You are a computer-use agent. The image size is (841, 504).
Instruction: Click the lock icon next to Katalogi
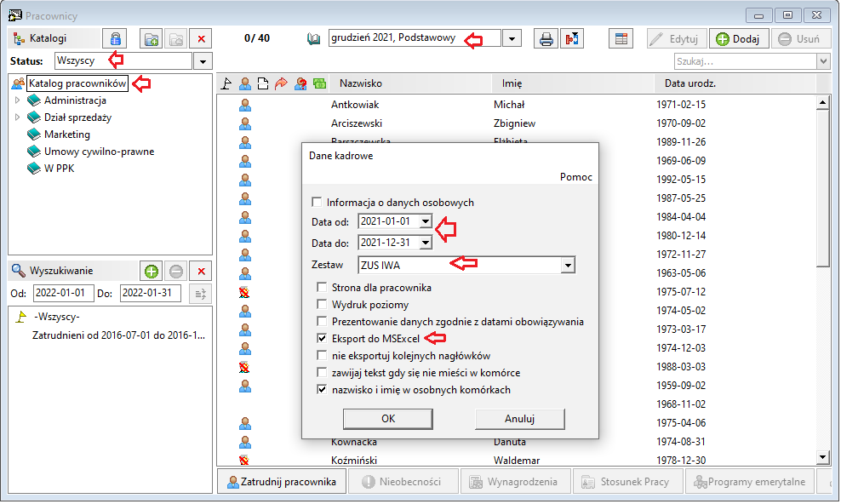click(x=115, y=38)
